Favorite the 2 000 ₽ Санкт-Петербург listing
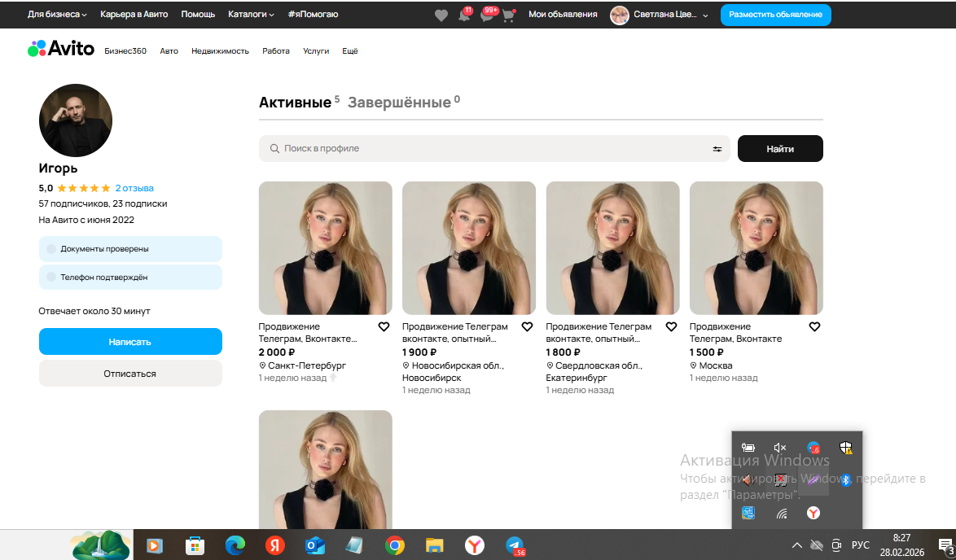 tap(384, 326)
